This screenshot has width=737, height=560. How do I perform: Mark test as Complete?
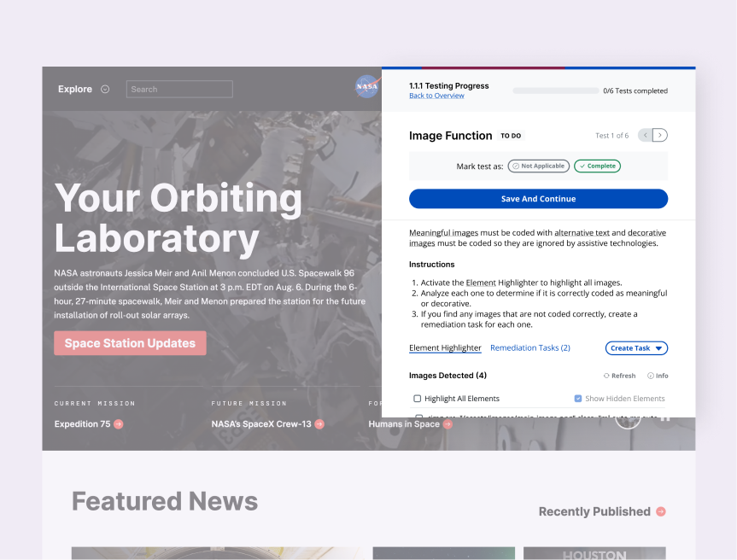(598, 166)
